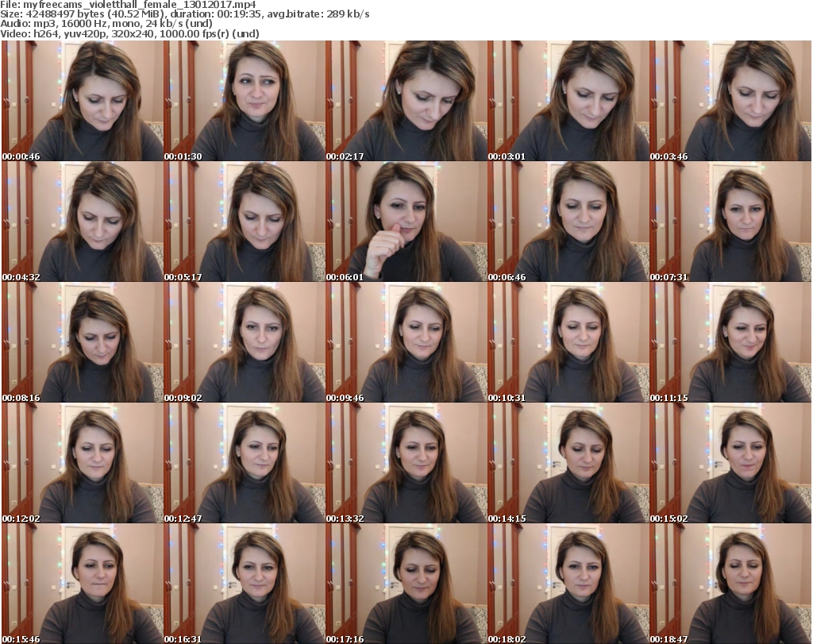Viewport: 813px width, 644px height.
Task: Select the thumbnail stamped 00:07:31
Action: (730, 222)
